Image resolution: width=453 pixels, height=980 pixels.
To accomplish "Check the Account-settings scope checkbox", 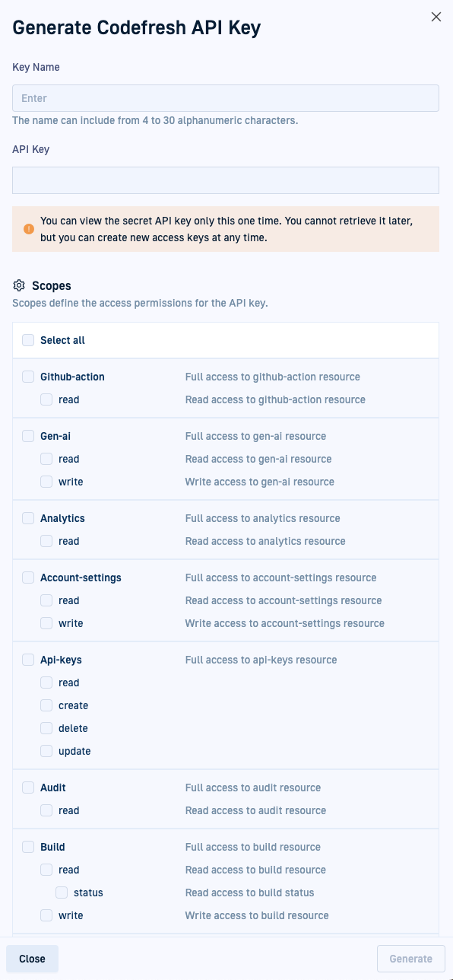I will 28,577.
